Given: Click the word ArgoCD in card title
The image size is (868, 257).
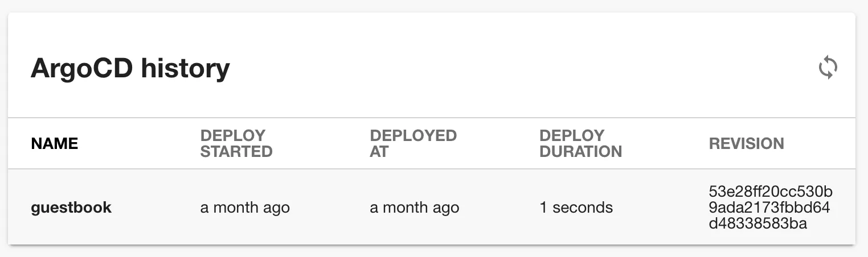Looking at the screenshot, I should pos(81,69).
